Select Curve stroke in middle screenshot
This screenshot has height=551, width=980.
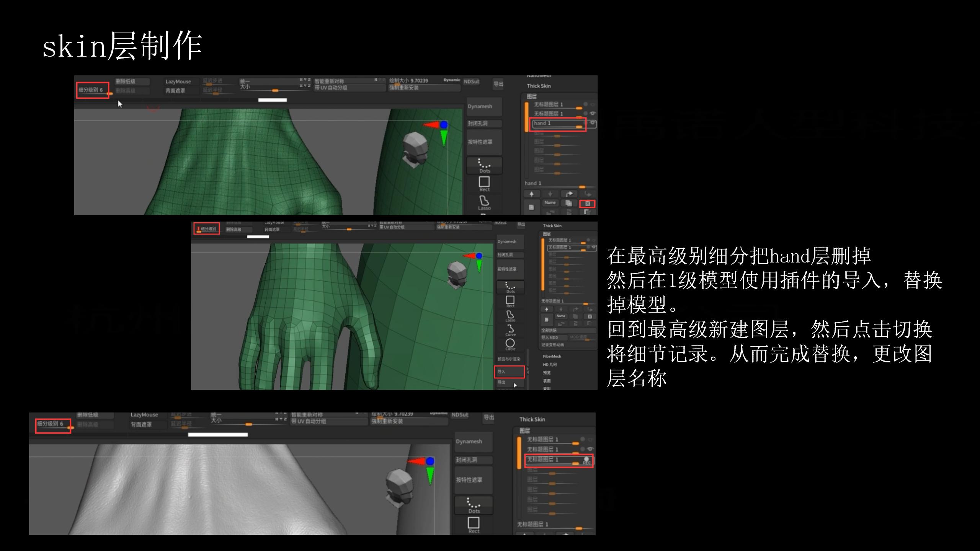[x=510, y=330]
